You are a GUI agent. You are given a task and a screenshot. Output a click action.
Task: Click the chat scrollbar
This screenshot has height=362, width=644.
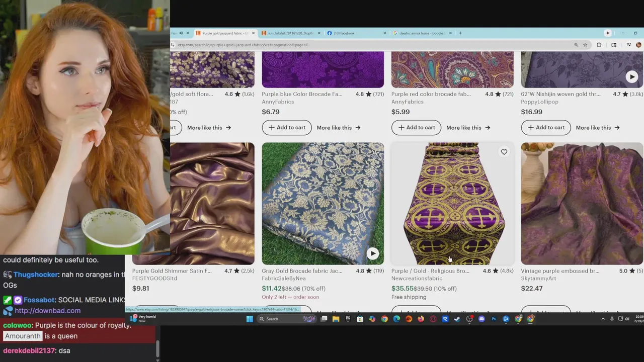click(158, 348)
